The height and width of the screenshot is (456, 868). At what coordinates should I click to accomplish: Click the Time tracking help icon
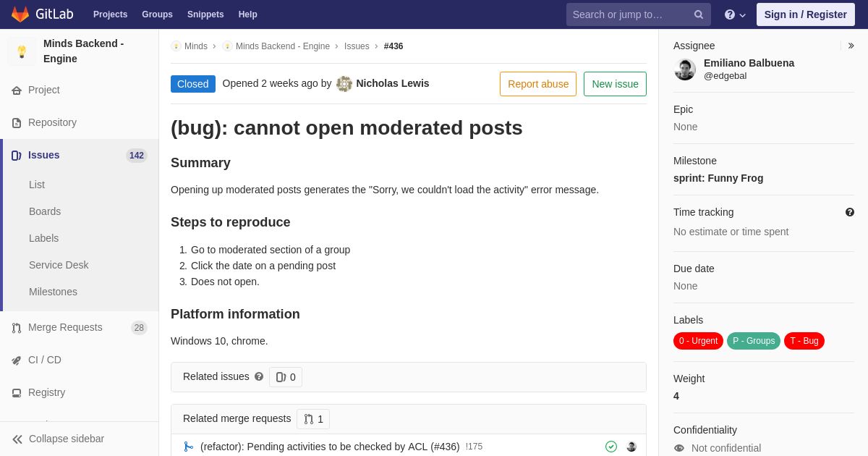click(850, 212)
